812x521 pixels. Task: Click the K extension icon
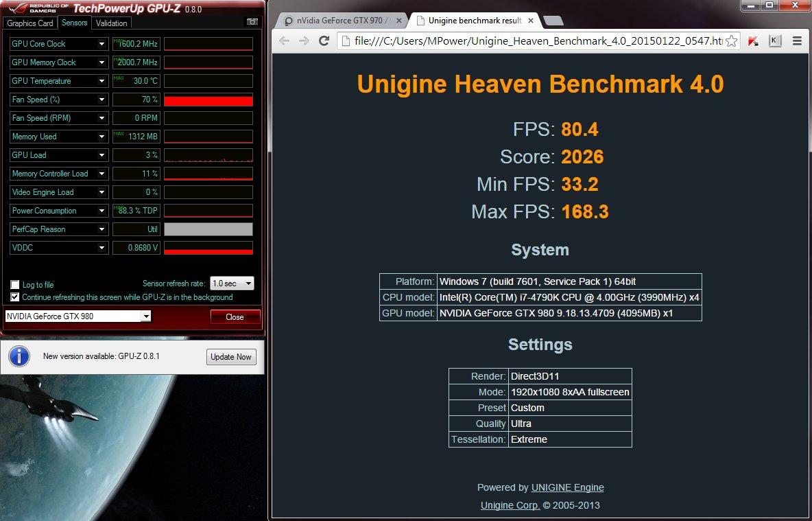click(775, 41)
